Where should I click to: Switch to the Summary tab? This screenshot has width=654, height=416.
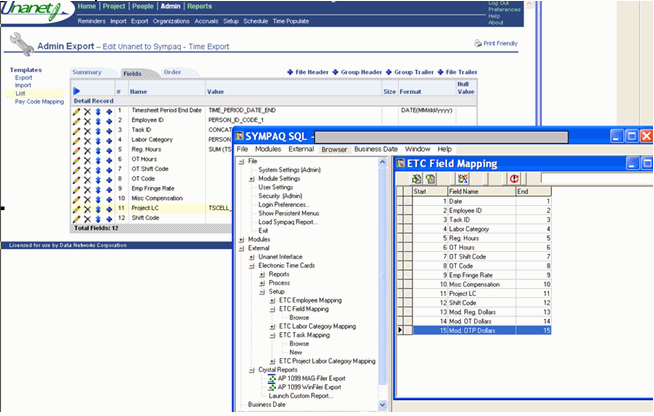pos(87,72)
